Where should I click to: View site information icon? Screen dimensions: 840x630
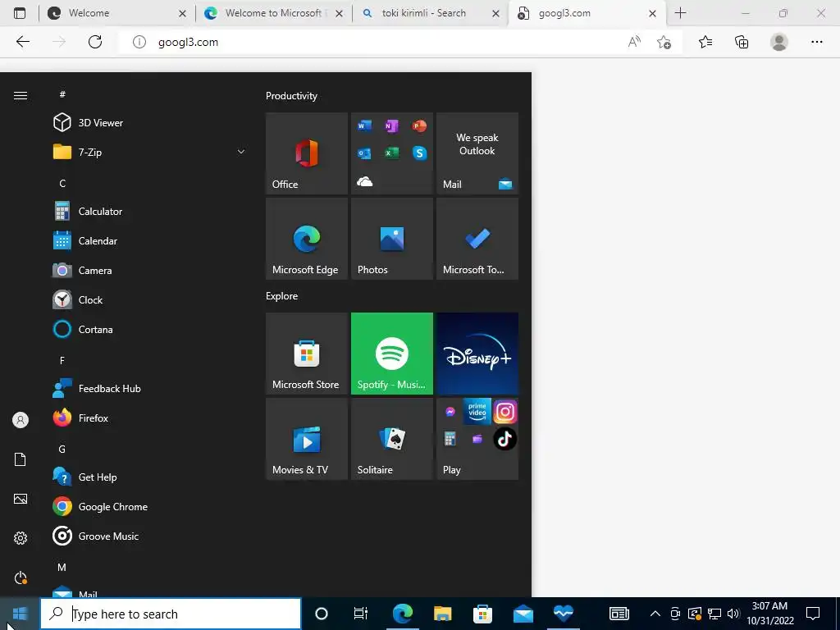[139, 42]
